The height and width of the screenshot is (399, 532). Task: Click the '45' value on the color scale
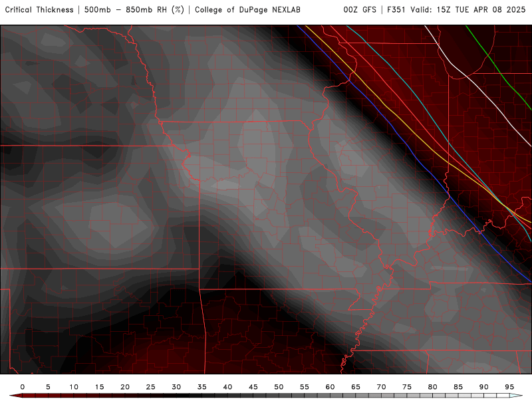(253, 387)
